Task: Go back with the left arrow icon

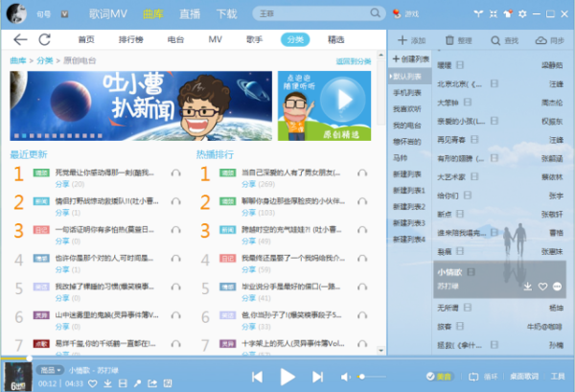Action: pyautogui.click(x=20, y=39)
